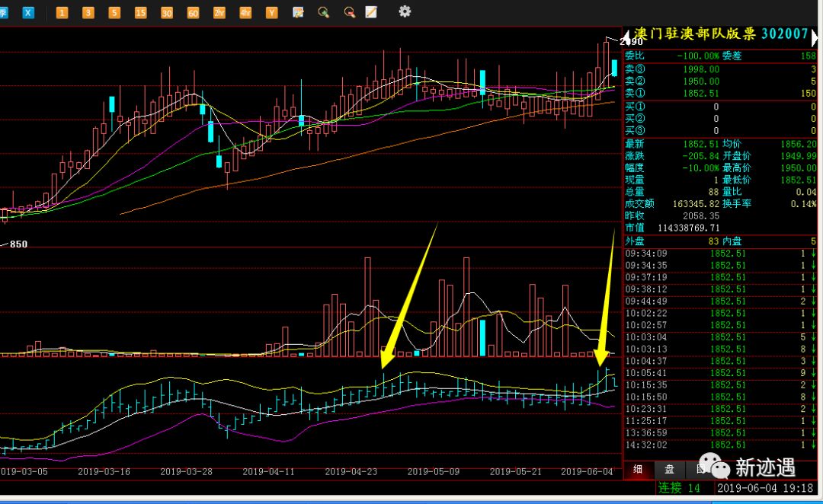
Task: Open the 细 detail tab
Action: (x=638, y=469)
